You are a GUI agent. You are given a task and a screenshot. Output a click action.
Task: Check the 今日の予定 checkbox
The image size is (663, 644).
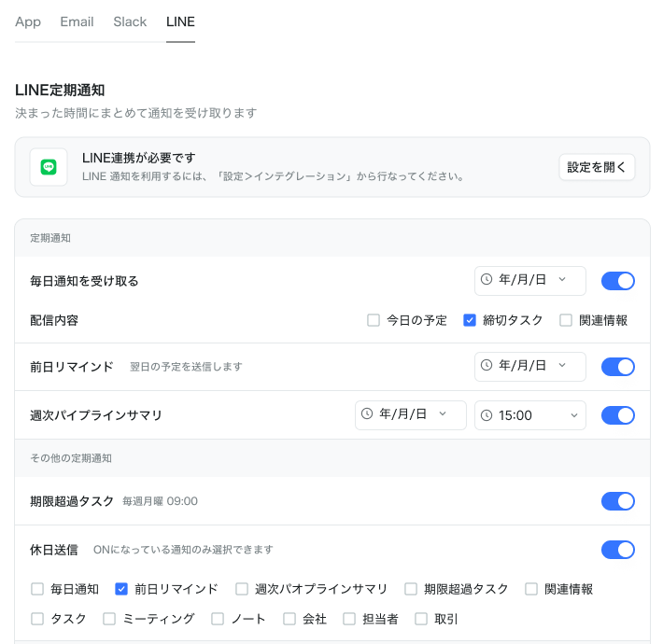click(374, 320)
